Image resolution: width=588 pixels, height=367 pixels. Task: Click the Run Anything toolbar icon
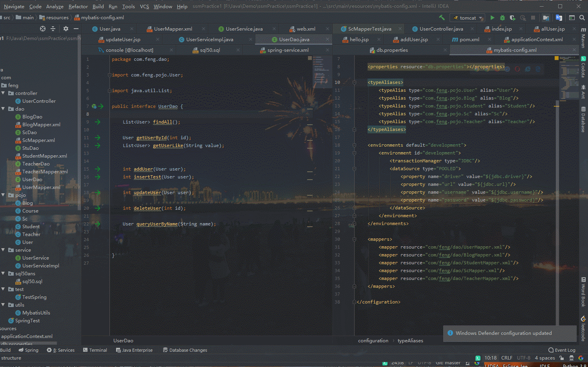click(x=572, y=18)
